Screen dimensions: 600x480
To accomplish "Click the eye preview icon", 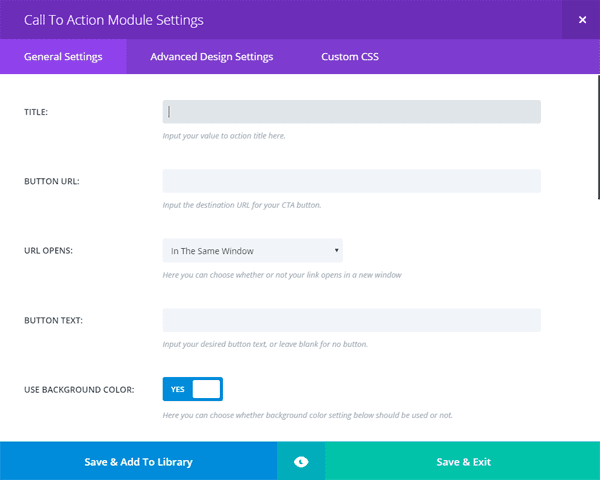I will coord(301,462).
